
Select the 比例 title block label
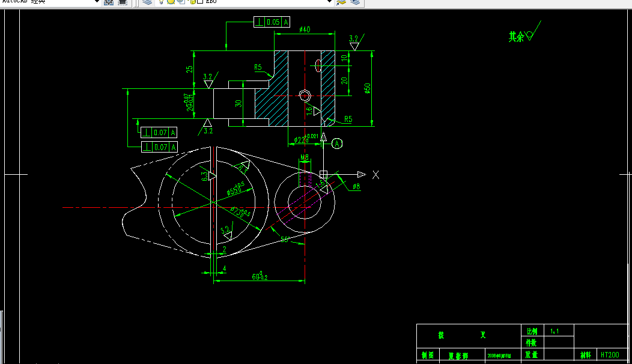[532, 332]
